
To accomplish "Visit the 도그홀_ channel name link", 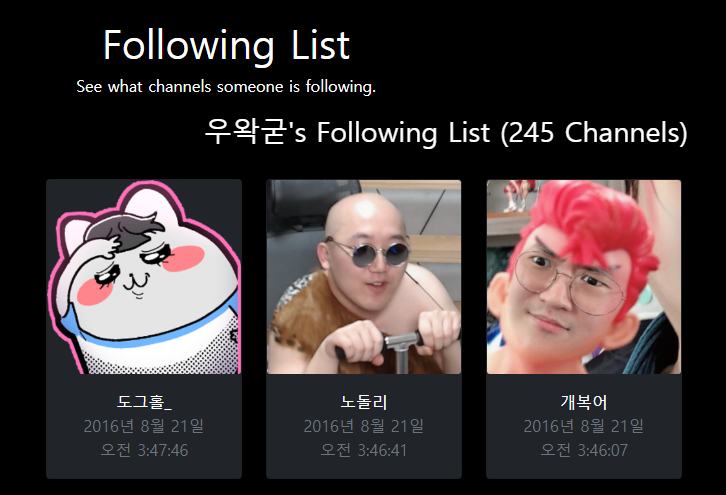I will (x=144, y=401).
